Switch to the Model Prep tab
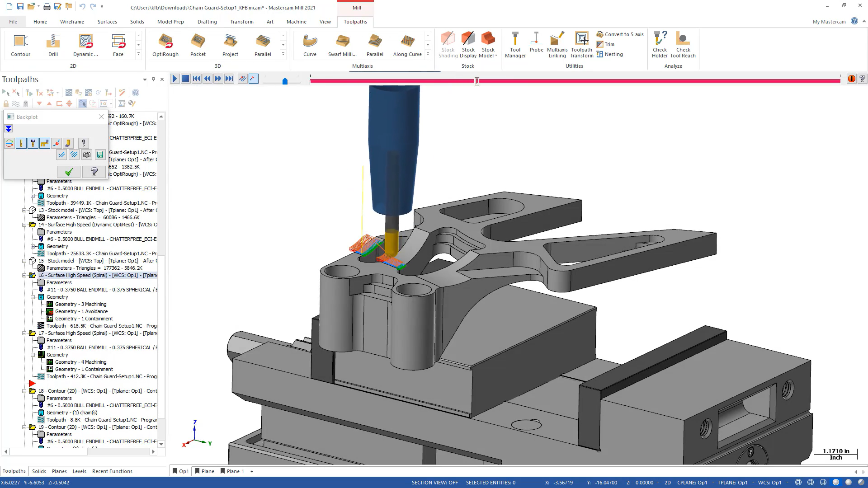The width and height of the screenshot is (868, 488). click(x=170, y=22)
